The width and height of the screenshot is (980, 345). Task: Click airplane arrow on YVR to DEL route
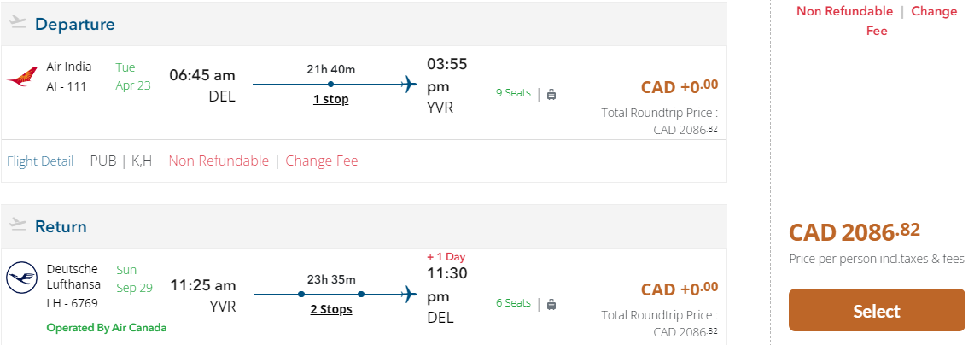click(x=408, y=294)
